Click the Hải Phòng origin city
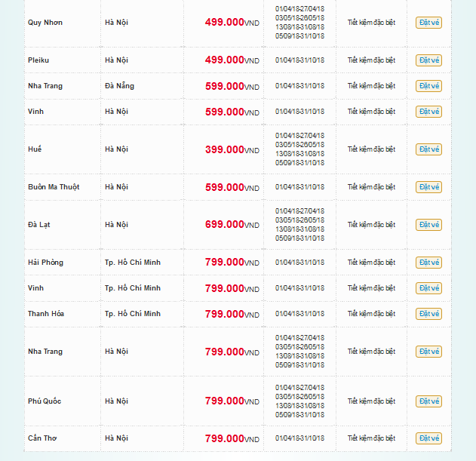The width and height of the screenshot is (476, 461). (46, 263)
